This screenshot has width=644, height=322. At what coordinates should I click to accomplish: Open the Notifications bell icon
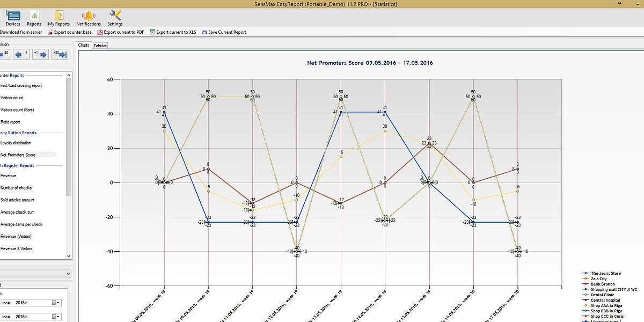coord(89,18)
